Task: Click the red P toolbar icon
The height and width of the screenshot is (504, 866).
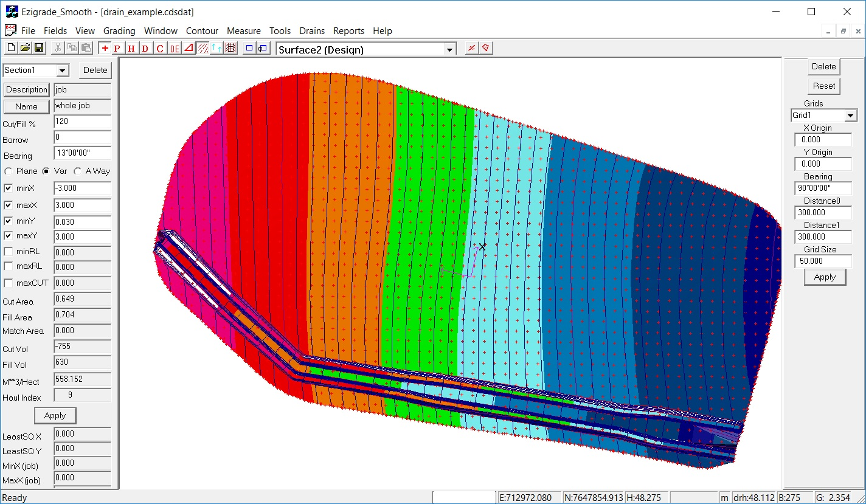Action: pyautogui.click(x=117, y=49)
